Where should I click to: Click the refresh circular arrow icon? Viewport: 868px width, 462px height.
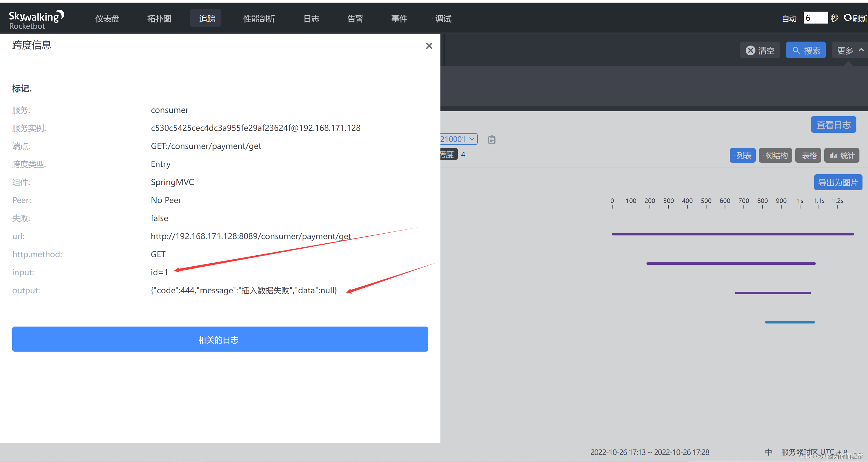(x=848, y=18)
